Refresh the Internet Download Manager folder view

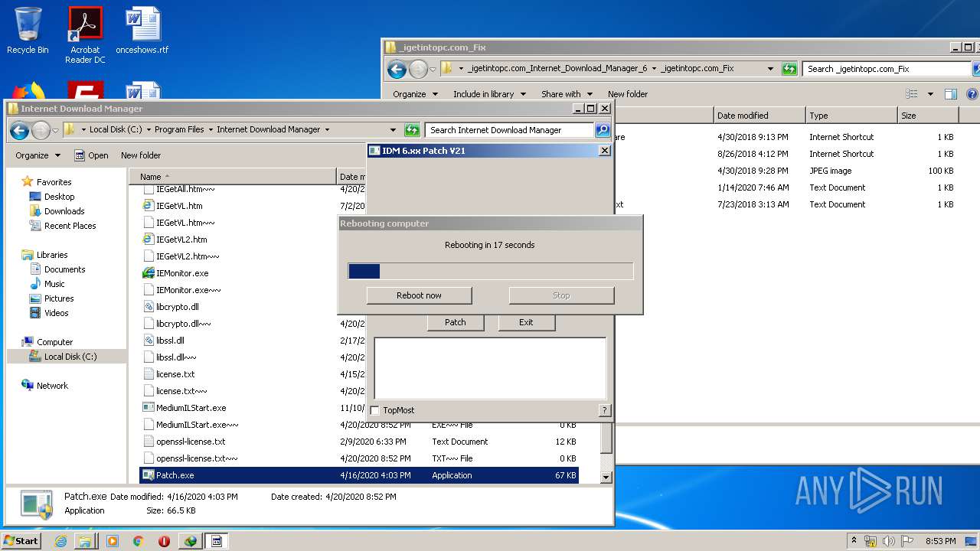(413, 130)
